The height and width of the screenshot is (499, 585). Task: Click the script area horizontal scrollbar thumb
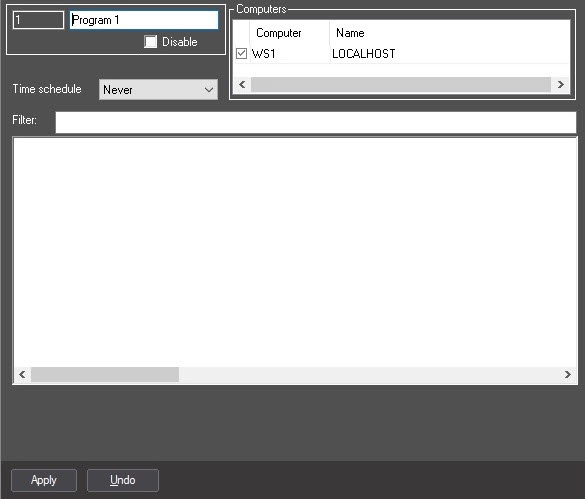(x=105, y=374)
